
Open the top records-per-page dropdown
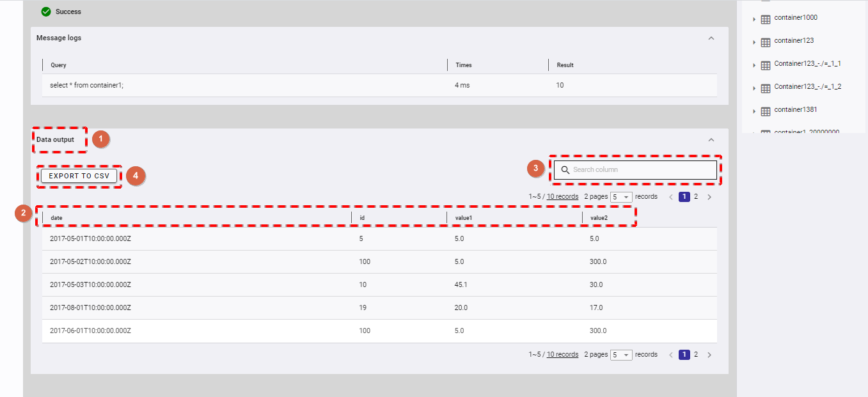click(x=621, y=197)
